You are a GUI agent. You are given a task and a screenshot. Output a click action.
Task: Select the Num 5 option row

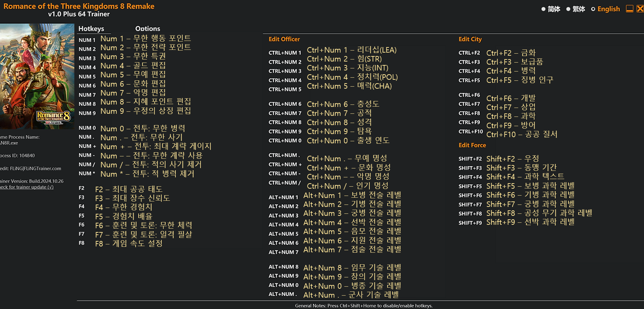click(x=133, y=75)
